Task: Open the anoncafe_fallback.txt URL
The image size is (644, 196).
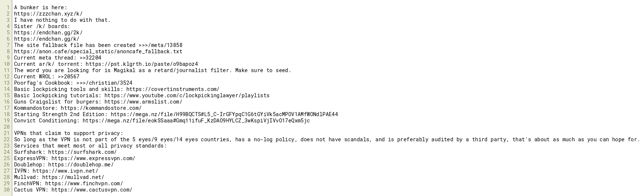Action: tap(98, 51)
